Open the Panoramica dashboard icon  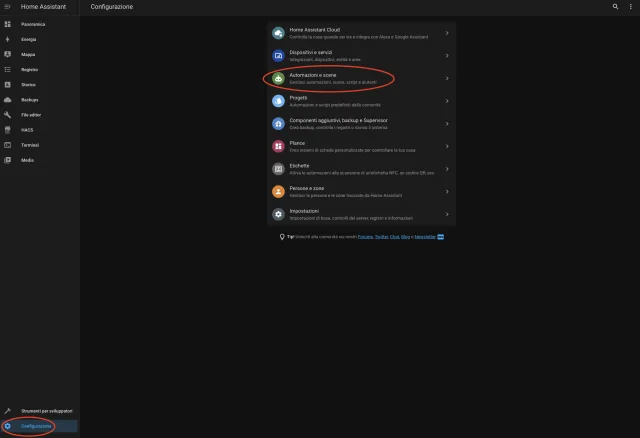pyautogui.click(x=7, y=24)
